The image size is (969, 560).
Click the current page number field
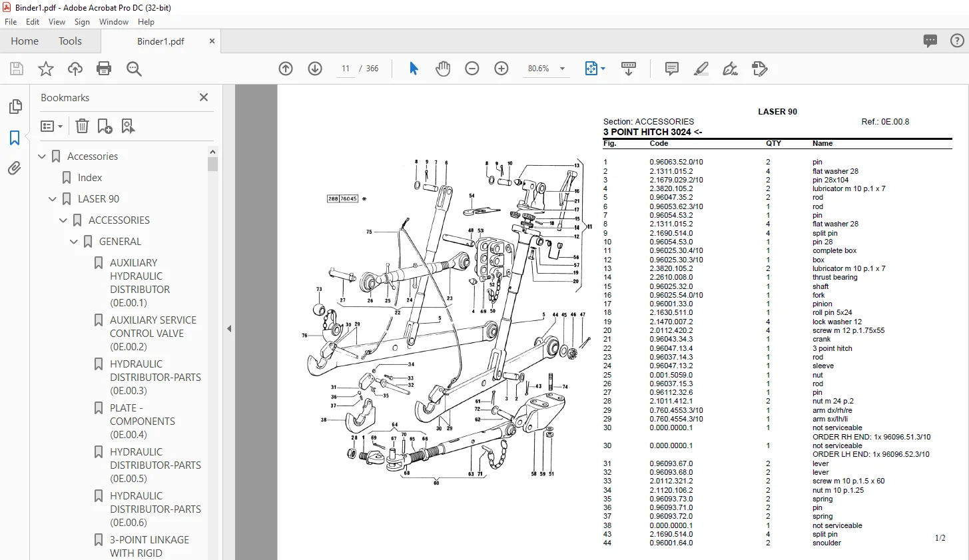click(346, 69)
